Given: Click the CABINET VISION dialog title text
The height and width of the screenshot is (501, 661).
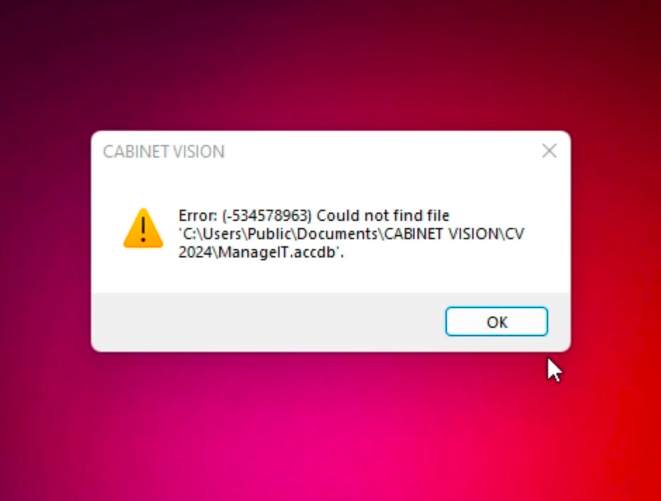Looking at the screenshot, I should (164, 152).
